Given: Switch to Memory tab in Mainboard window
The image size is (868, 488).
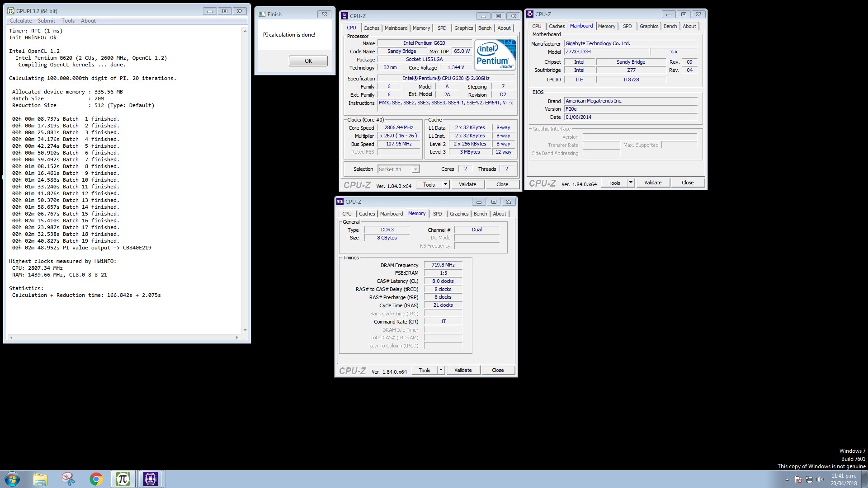Looking at the screenshot, I should click(607, 26).
